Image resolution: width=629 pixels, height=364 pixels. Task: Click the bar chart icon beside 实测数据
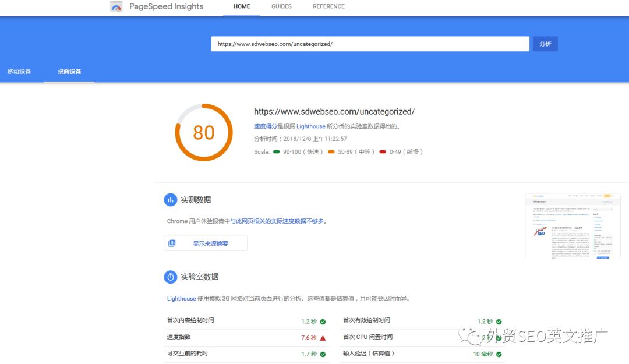click(x=170, y=200)
